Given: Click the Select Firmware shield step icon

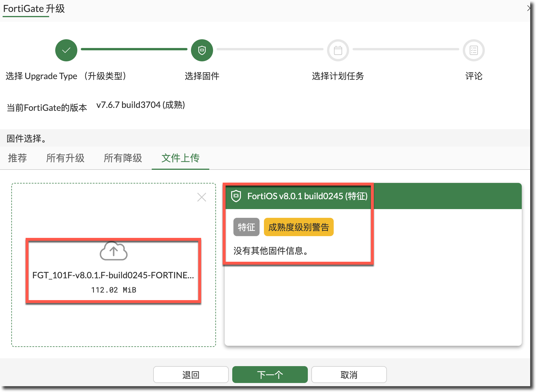Looking at the screenshot, I should click(202, 50).
